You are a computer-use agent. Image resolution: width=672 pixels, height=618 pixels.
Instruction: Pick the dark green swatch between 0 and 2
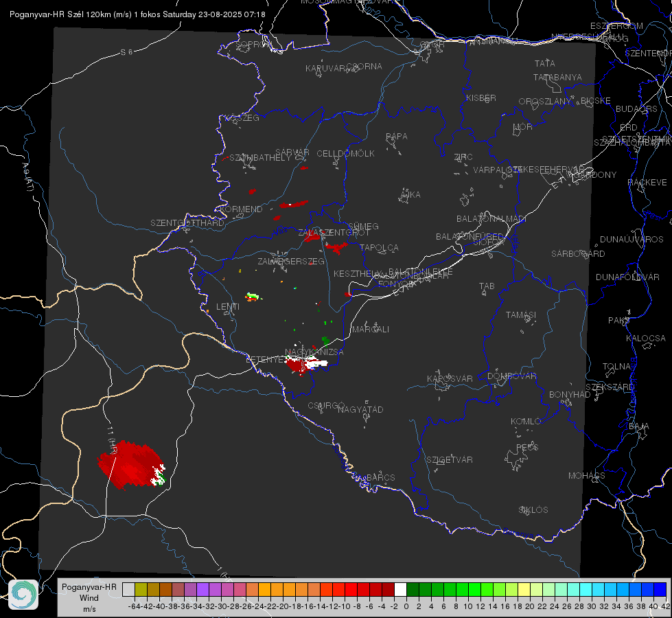413,589
